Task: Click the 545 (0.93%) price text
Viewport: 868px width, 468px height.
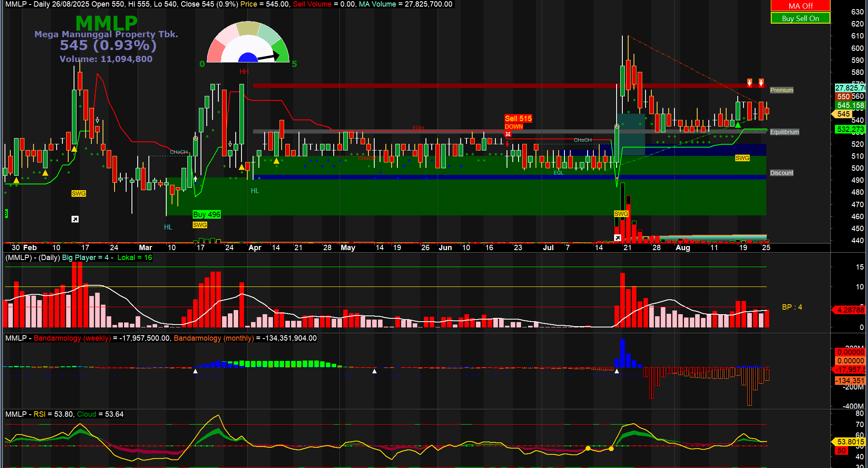Action: [x=108, y=45]
